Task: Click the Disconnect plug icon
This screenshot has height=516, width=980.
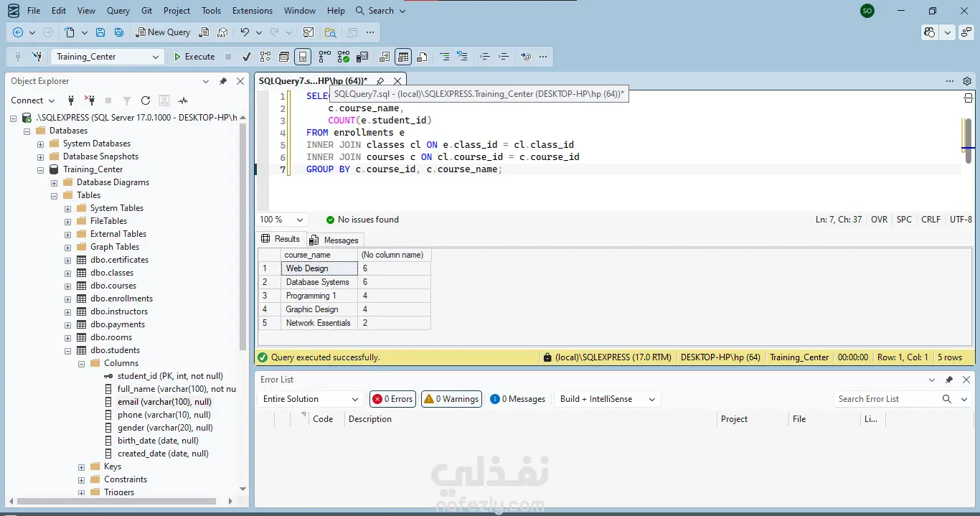Action: pyautogui.click(x=90, y=100)
